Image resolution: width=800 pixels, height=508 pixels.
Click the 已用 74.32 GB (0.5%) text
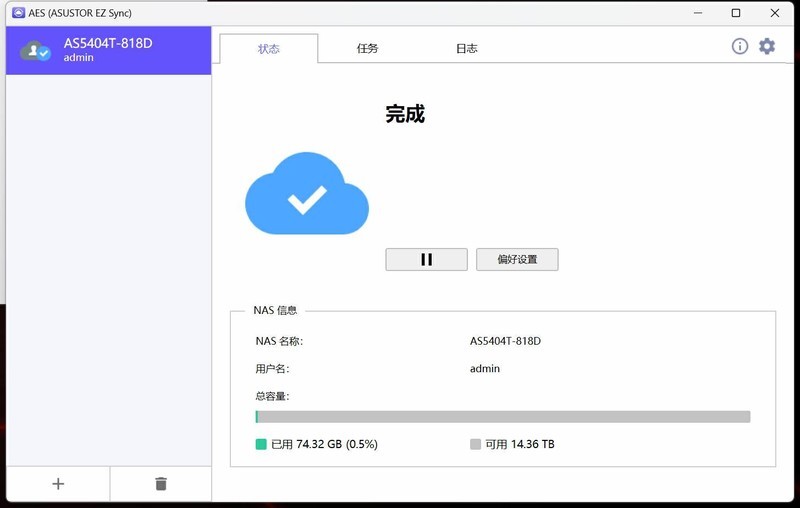[x=324, y=444]
